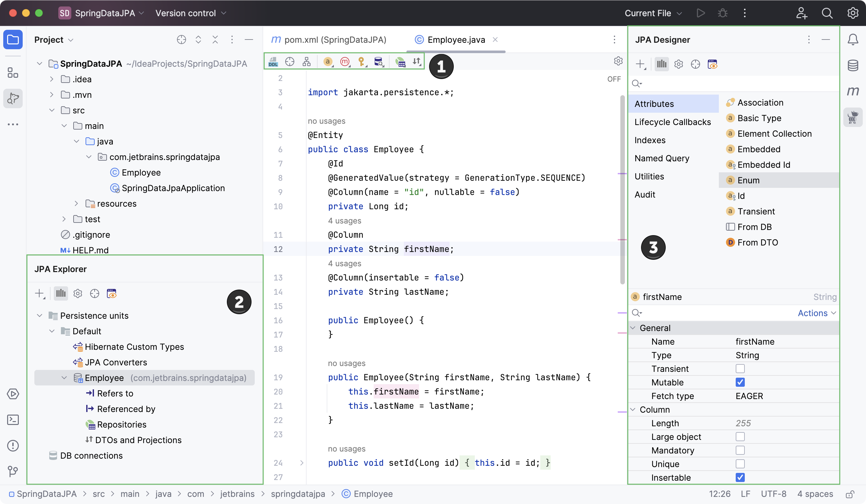Click the locate target icon in editor toolbar
866x504 pixels.
(x=290, y=62)
